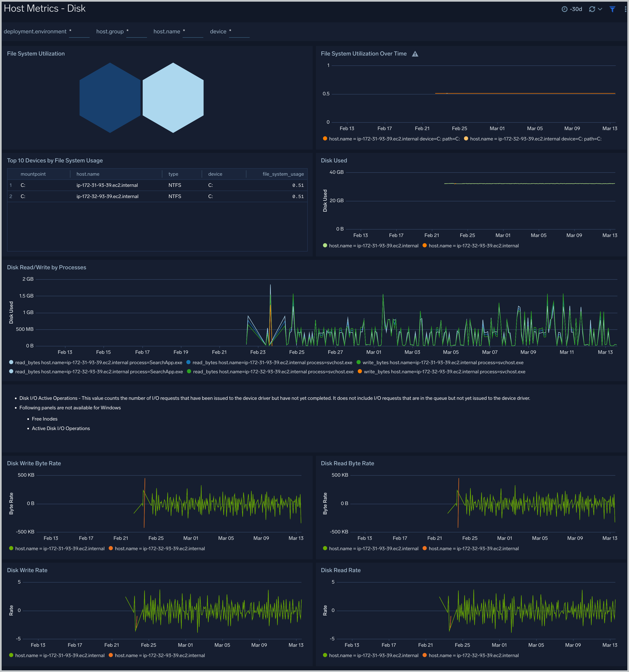
Task: Toggle Disk Used legend ip-172-32-93-39.ec2.internal
Action: click(x=471, y=246)
